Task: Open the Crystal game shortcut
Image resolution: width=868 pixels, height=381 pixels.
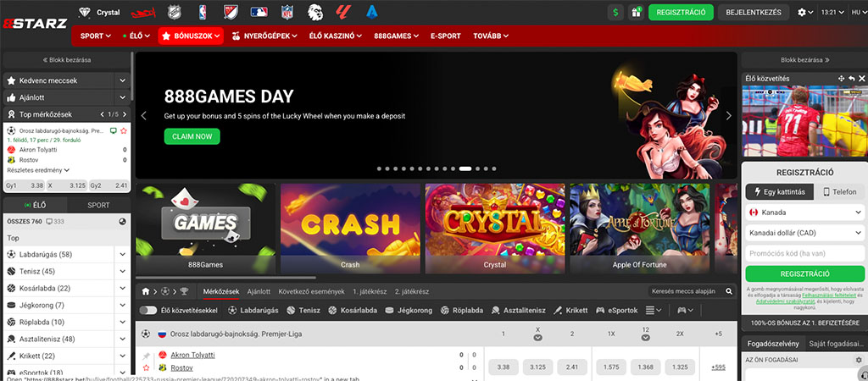Action: [x=101, y=12]
